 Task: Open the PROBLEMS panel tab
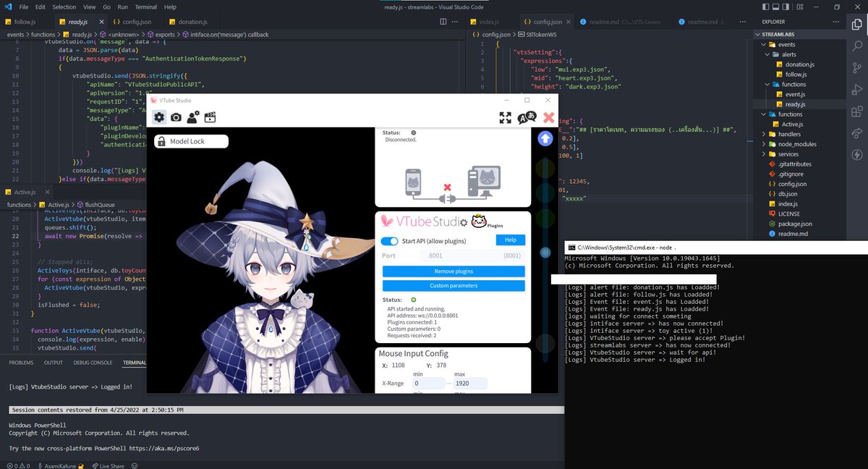coord(22,363)
